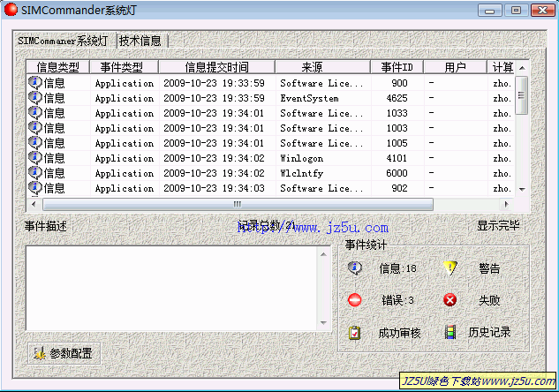Click the 2009-10-23 19:34:03 timestamp
The height and width of the screenshot is (392, 559).
(214, 188)
